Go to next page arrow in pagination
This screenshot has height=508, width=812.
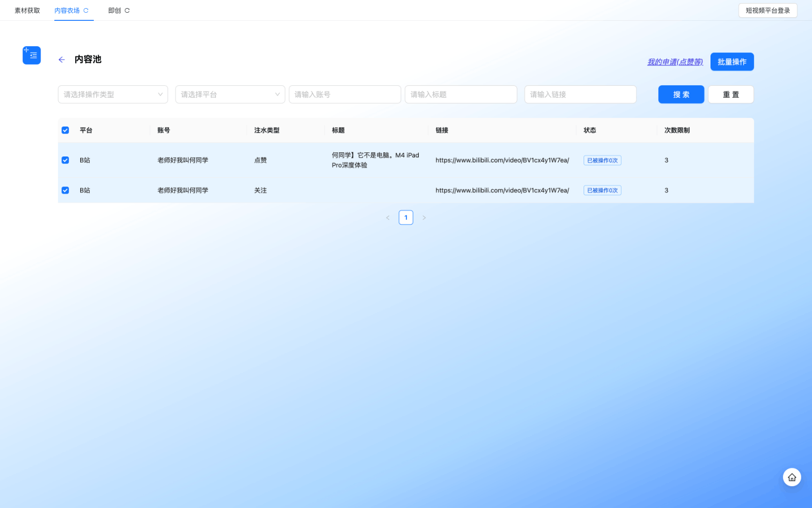[x=424, y=217]
